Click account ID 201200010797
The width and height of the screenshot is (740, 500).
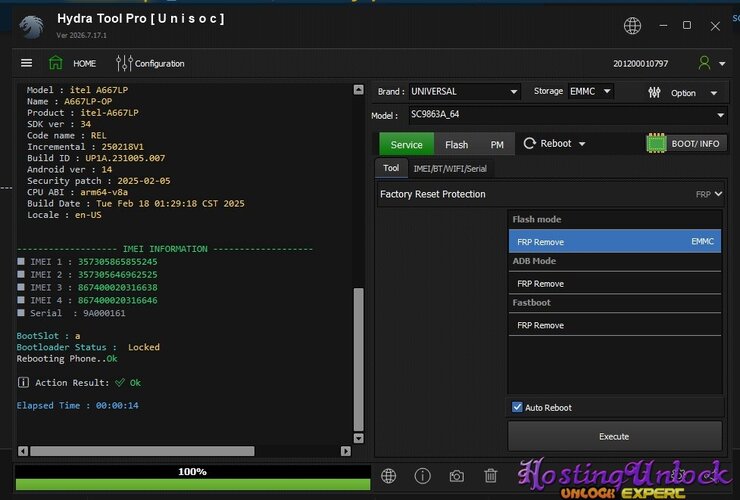640,64
